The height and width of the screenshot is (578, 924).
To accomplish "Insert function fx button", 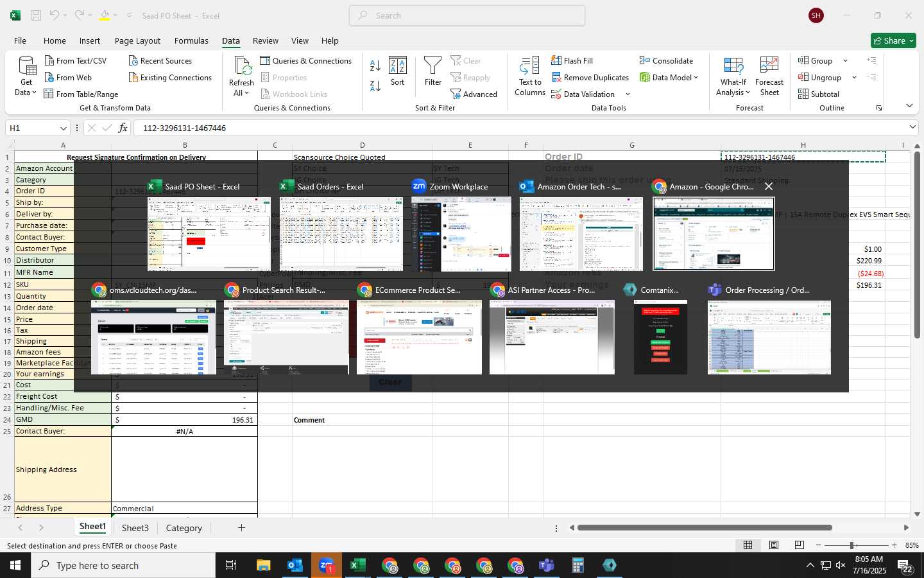I will pos(123,128).
